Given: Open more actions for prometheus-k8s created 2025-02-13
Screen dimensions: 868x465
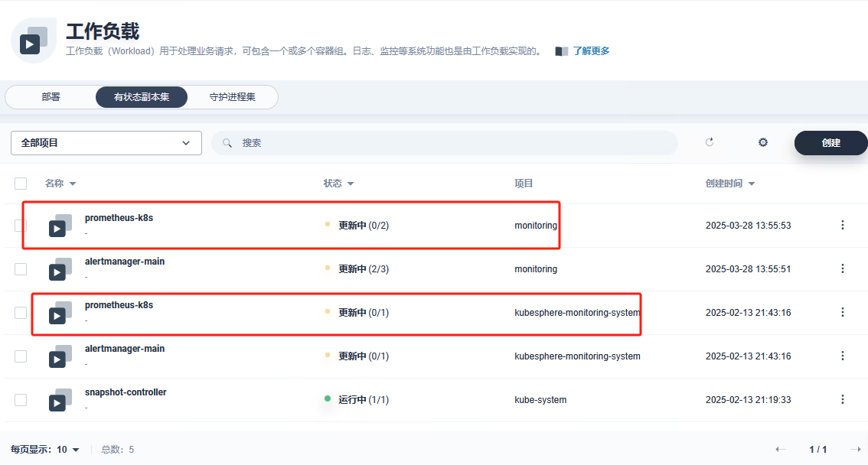Looking at the screenshot, I should (843, 312).
